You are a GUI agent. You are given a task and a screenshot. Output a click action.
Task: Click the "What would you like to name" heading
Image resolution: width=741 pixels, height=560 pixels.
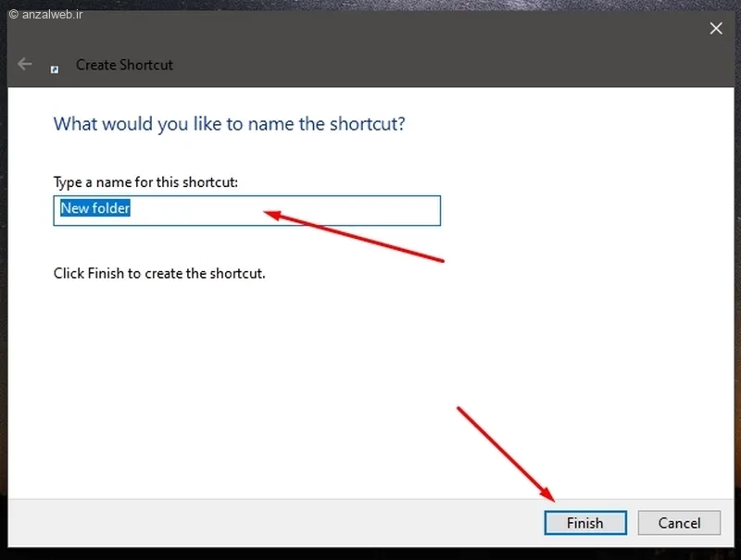pos(229,123)
